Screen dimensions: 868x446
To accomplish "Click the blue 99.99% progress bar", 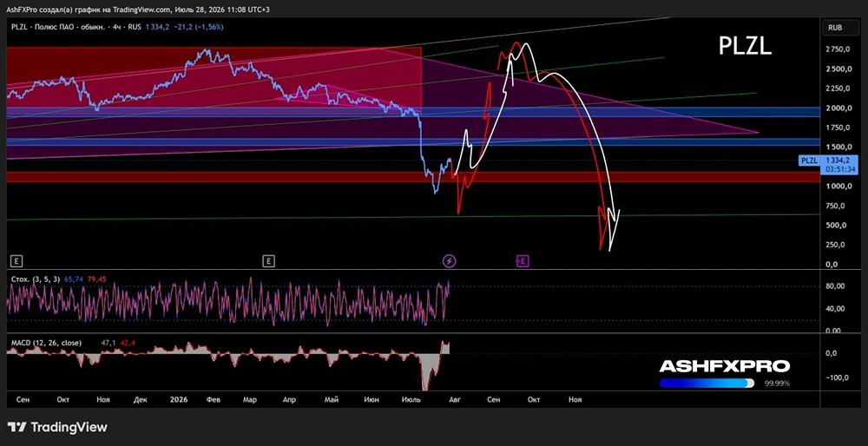I will [707, 383].
